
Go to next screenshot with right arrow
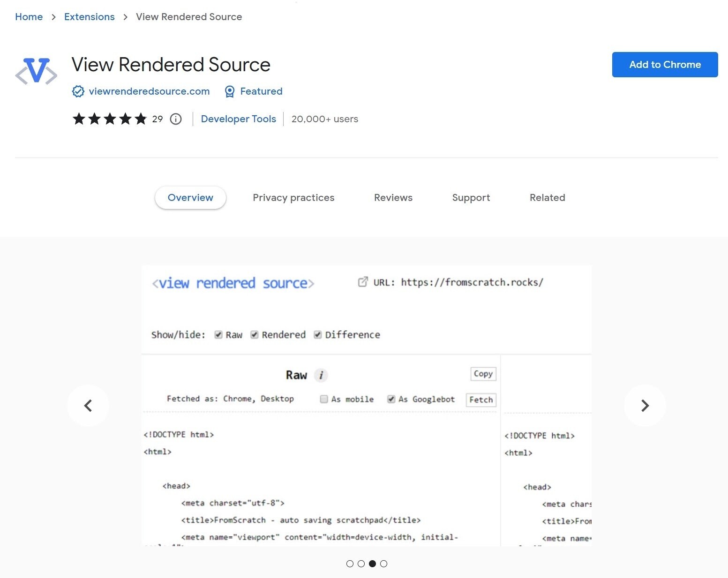(x=645, y=406)
